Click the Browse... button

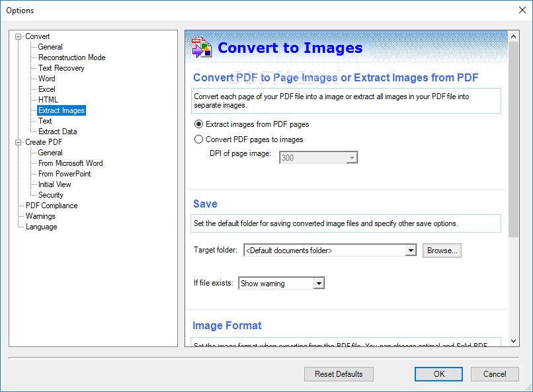(442, 251)
